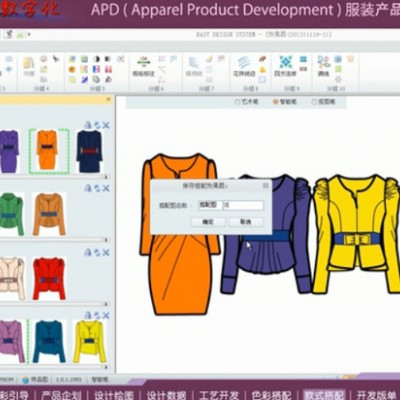The width and height of the screenshot is (400, 400).
Task: Click the blue framed picture icon in group 5
Action: click(72, 59)
